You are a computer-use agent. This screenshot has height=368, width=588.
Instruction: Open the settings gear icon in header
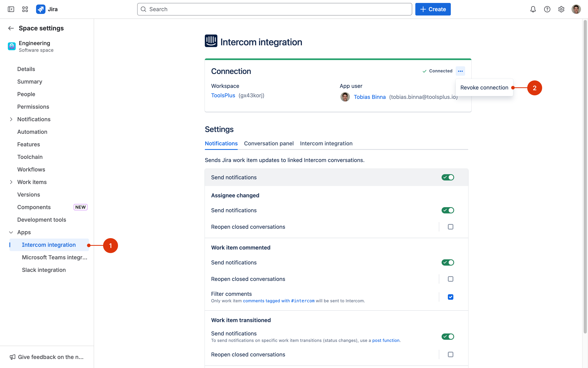click(561, 9)
